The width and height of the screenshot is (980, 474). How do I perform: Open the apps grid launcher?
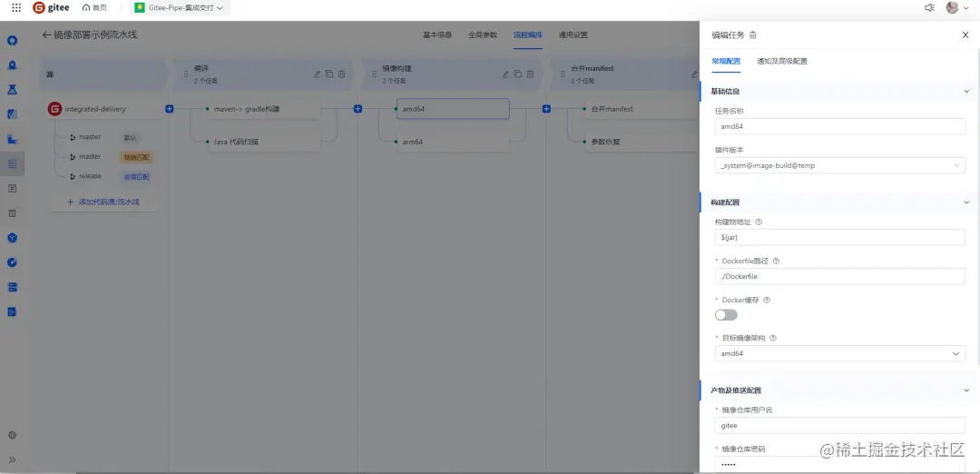[16, 7]
